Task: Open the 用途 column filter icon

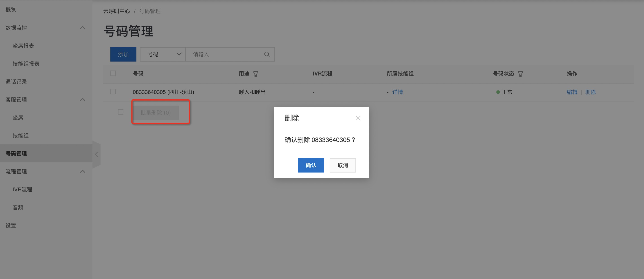Action: (256, 74)
